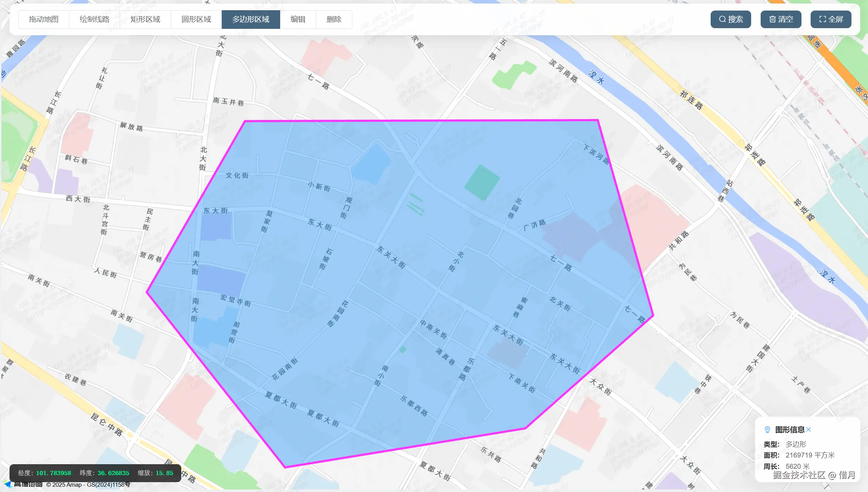Switch to 绘制线路 draw route mode
Viewport: 868px width, 492px height.
point(94,19)
